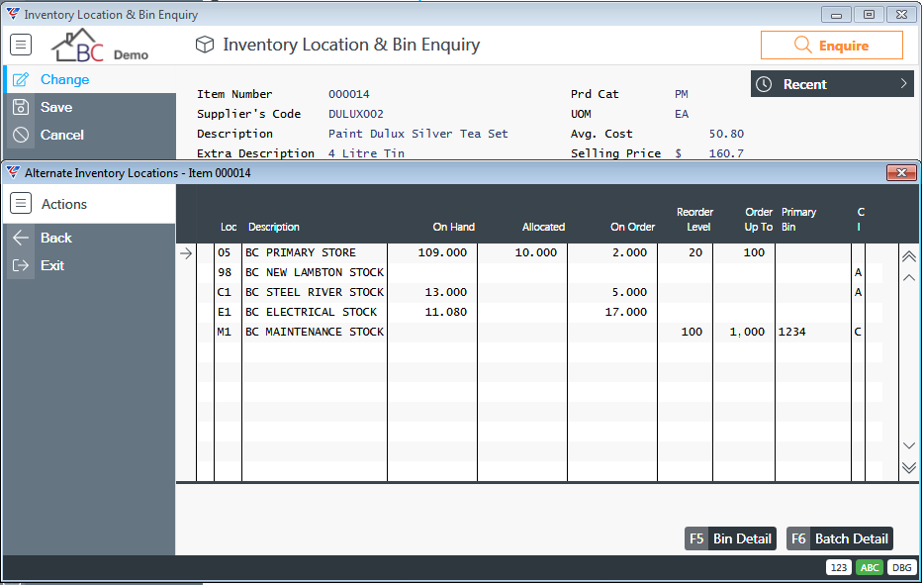Open the Recent panel
The image size is (924, 585).
pos(831,84)
